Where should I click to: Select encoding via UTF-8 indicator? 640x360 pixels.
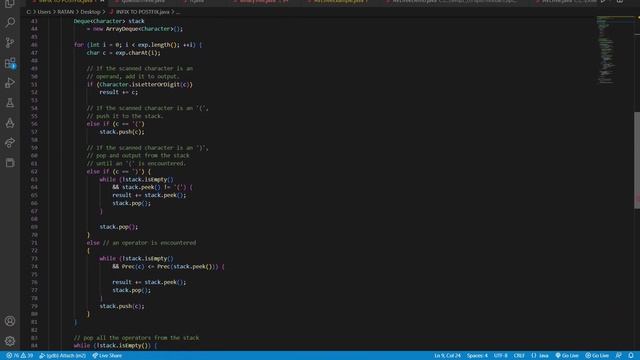pyautogui.click(x=500, y=356)
